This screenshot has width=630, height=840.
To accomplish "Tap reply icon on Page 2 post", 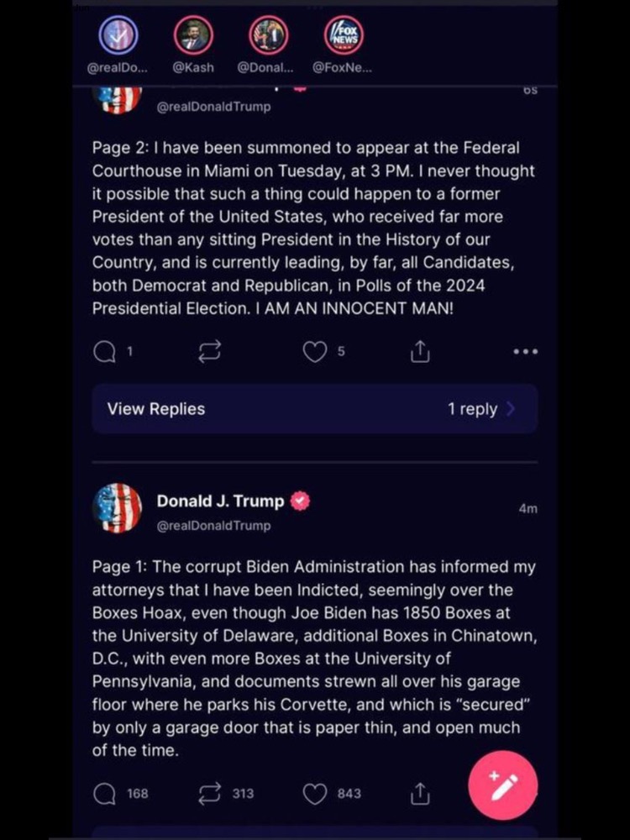I will click(104, 352).
